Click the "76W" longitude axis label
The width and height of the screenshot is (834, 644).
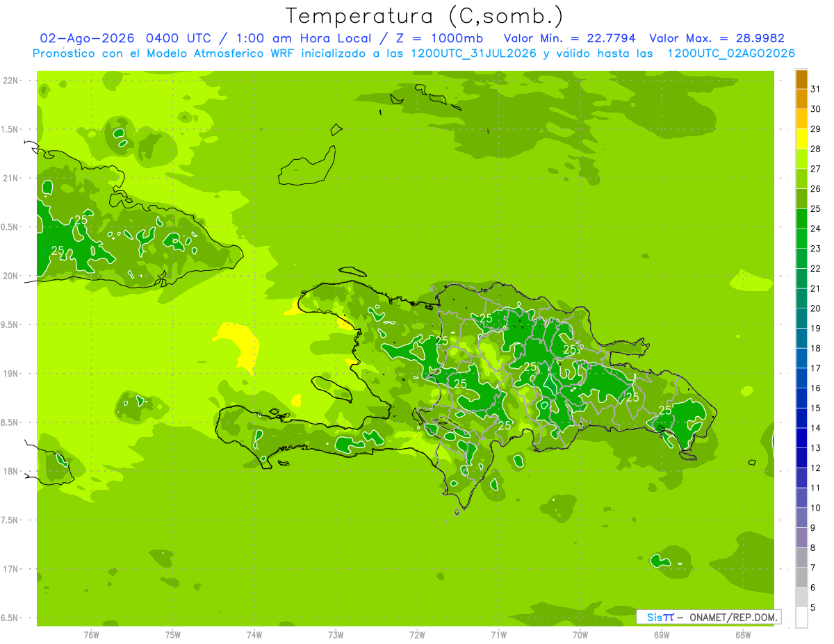tap(91, 635)
